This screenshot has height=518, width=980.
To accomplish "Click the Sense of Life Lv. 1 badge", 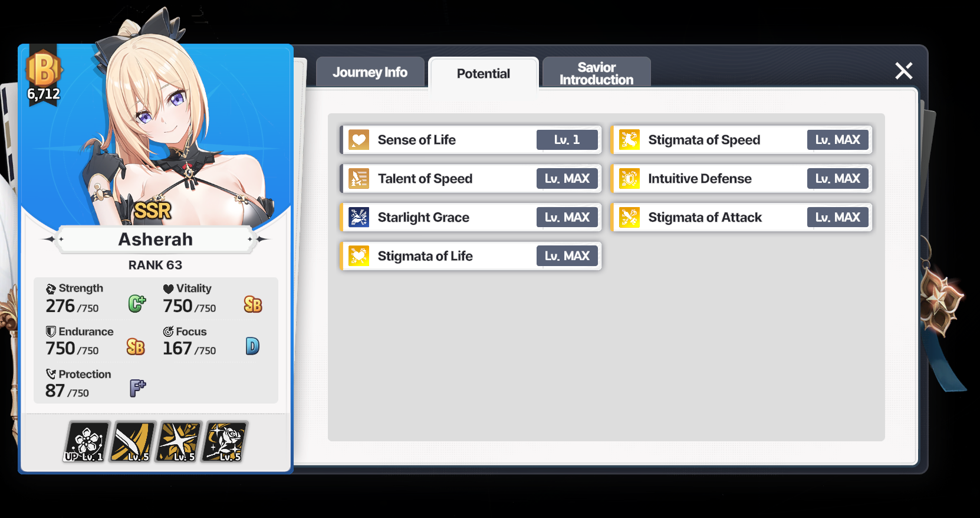I will point(567,140).
